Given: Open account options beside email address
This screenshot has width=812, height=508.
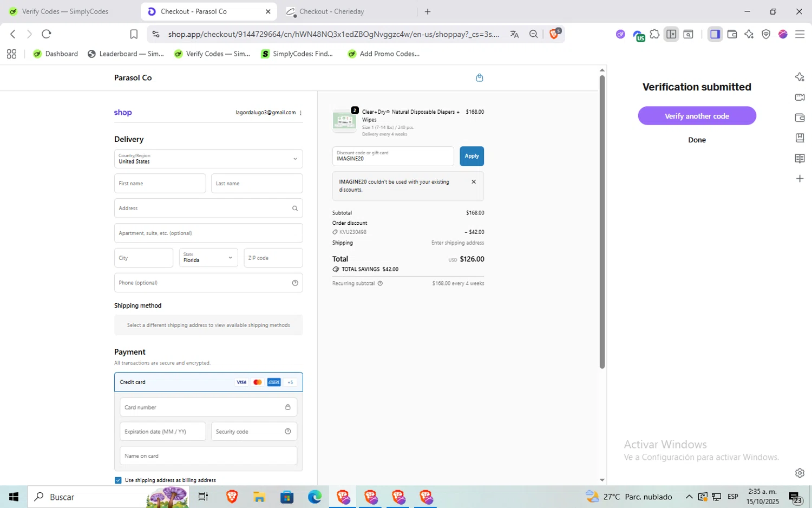Looking at the screenshot, I should coord(300,113).
